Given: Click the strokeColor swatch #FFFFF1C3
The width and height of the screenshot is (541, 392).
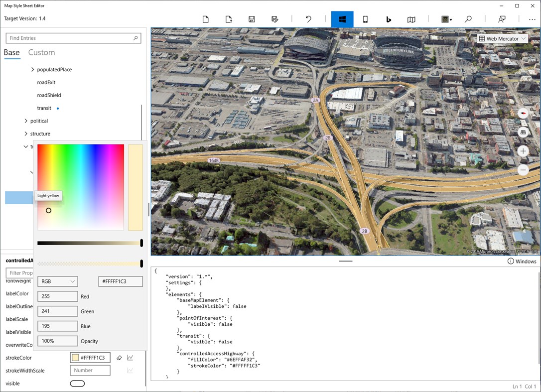Looking at the screenshot, I should tap(75, 358).
